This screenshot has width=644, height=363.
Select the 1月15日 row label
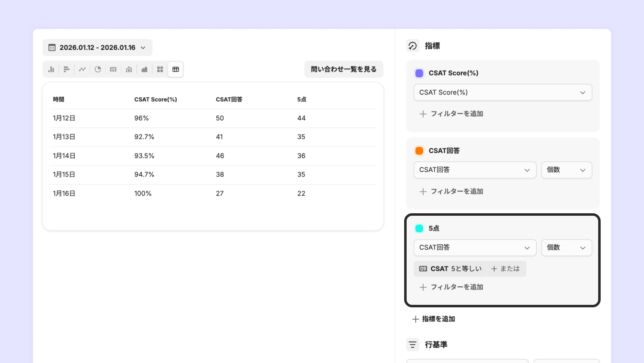pos(64,174)
